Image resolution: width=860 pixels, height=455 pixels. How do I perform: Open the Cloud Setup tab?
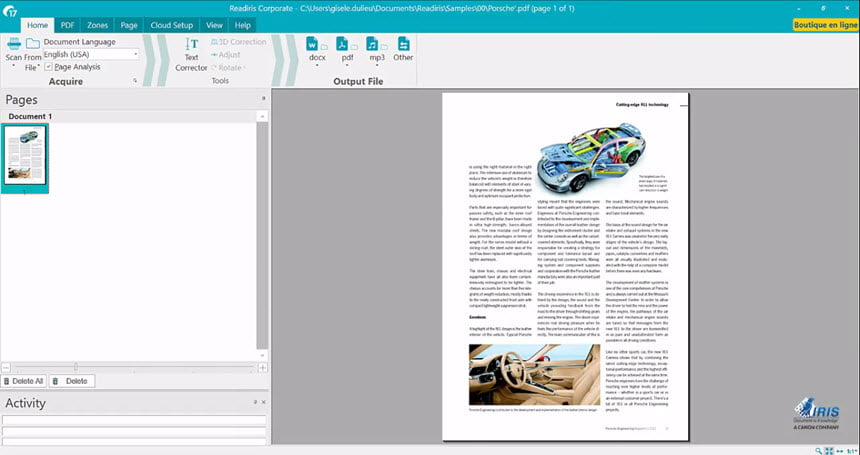[x=172, y=25]
